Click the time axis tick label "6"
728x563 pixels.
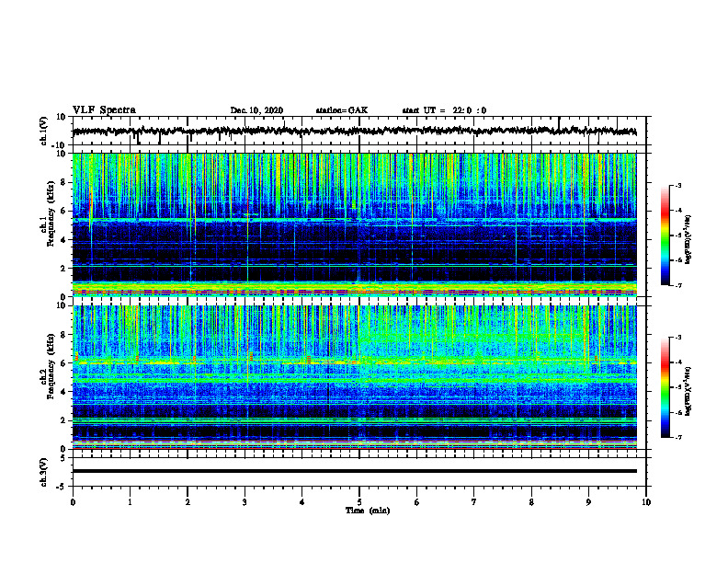[416, 502]
